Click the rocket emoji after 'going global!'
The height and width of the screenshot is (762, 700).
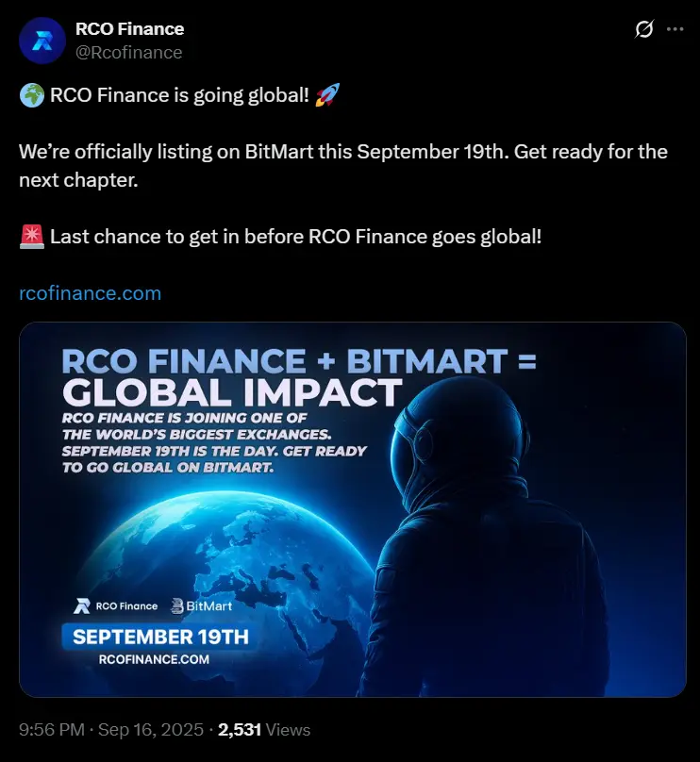329,95
